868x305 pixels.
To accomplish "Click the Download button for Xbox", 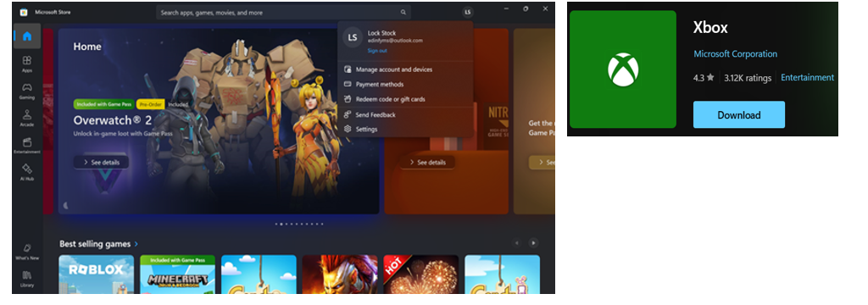I will [738, 114].
